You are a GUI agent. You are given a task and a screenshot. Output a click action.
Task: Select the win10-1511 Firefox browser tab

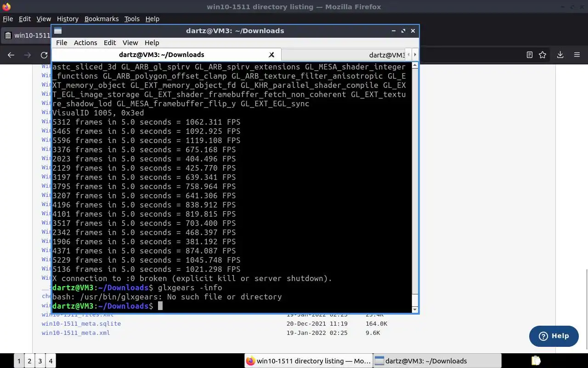tap(27, 35)
